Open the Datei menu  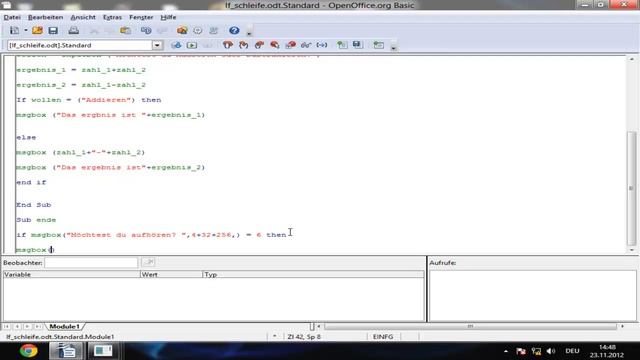pos(12,17)
